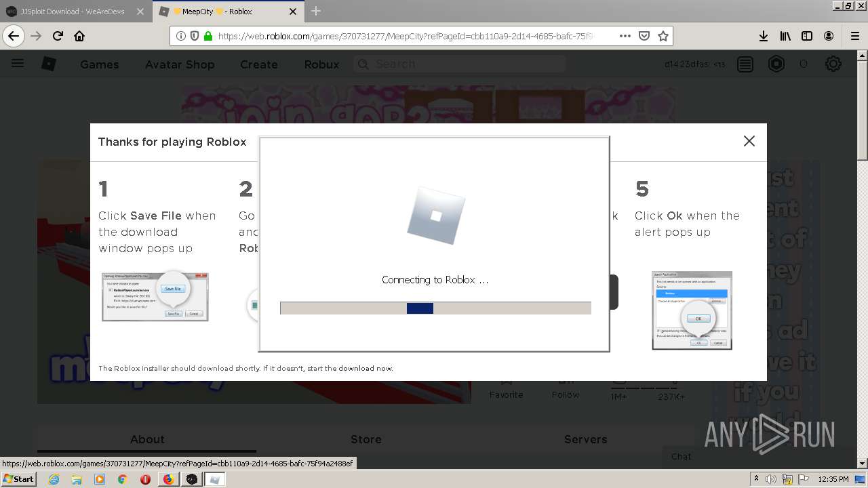The width and height of the screenshot is (868, 488).
Task: Open the d1423dfas profile username
Action: click(687, 64)
